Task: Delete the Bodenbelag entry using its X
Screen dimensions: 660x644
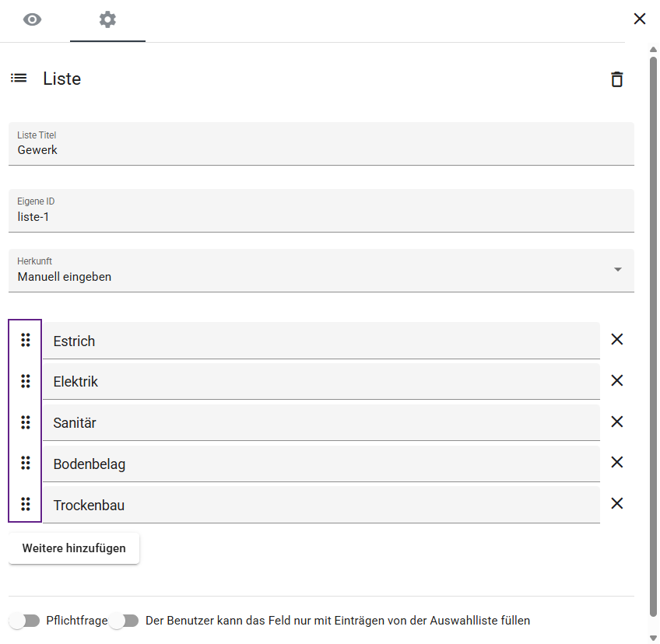Action: [x=616, y=463]
